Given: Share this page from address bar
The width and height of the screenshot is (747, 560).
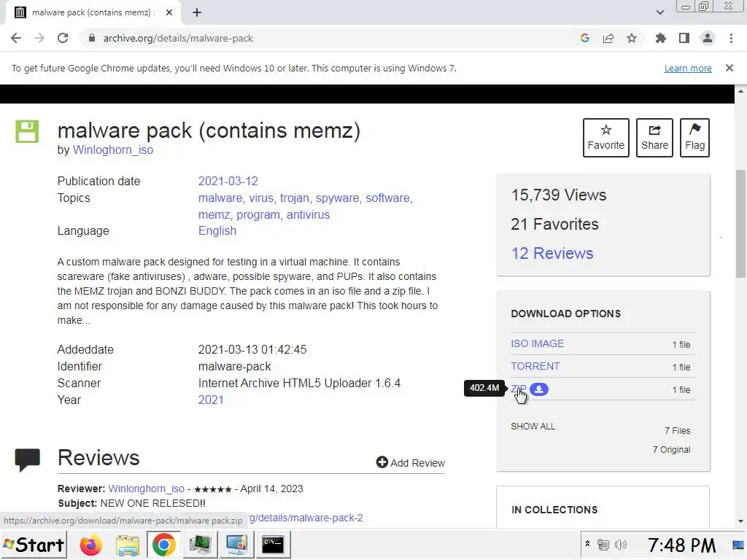Looking at the screenshot, I should click(x=608, y=38).
